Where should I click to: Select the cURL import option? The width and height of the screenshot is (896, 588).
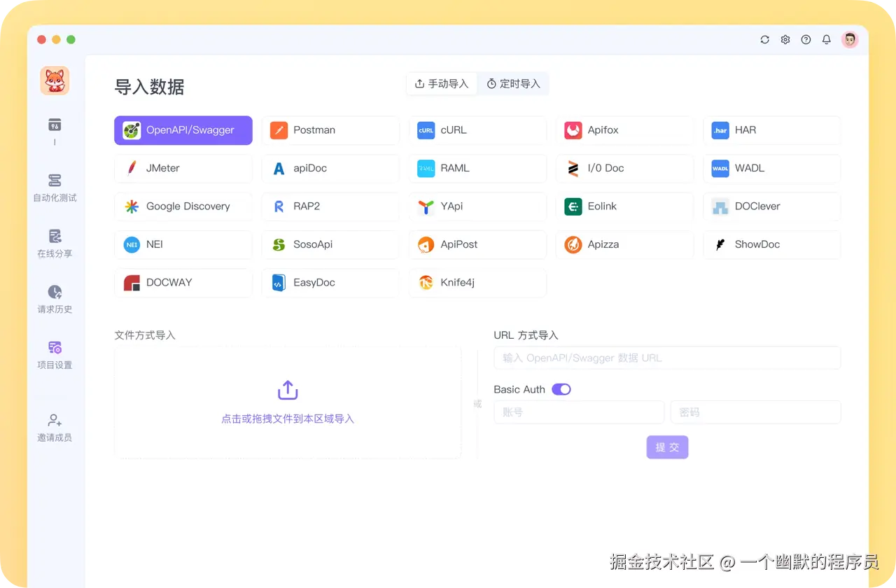[477, 130]
